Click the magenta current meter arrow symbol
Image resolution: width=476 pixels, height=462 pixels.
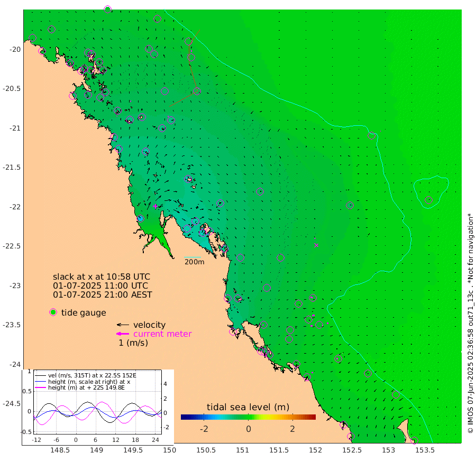pos(123,334)
